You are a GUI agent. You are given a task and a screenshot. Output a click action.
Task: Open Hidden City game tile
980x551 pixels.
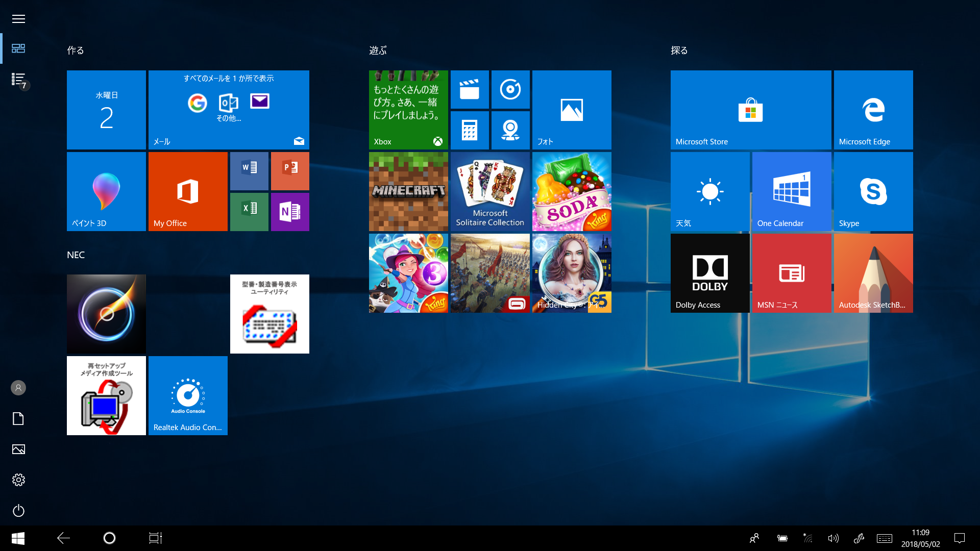pyautogui.click(x=572, y=273)
